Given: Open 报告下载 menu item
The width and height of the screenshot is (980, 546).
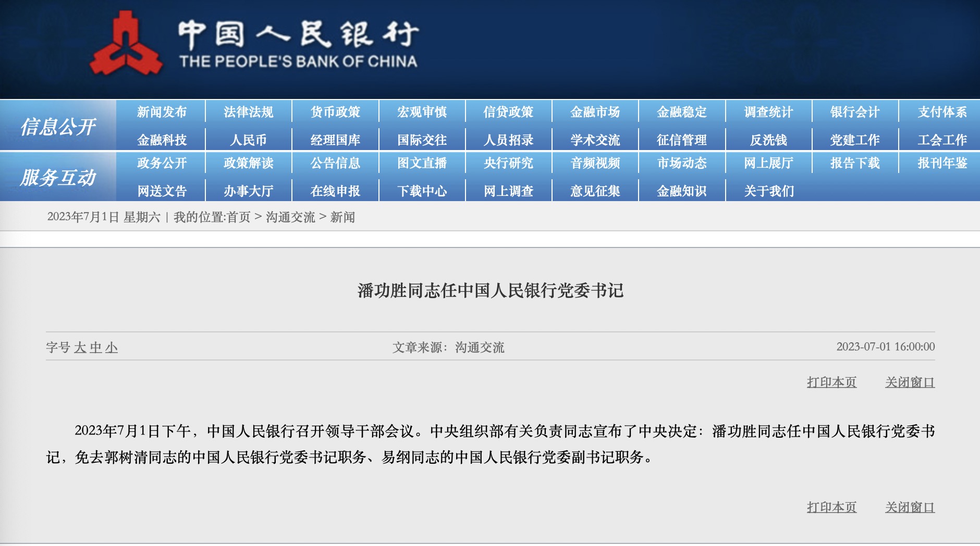Looking at the screenshot, I should [x=855, y=163].
